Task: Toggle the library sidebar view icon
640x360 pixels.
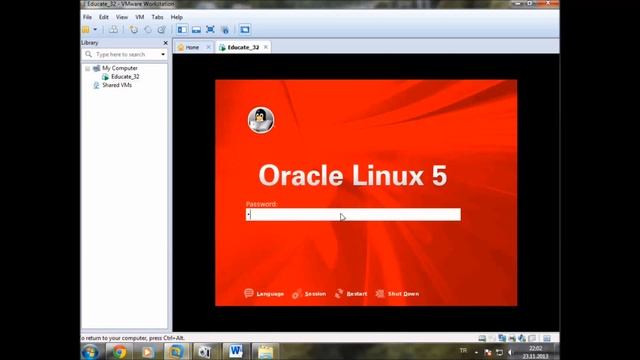Action: pos(182,29)
